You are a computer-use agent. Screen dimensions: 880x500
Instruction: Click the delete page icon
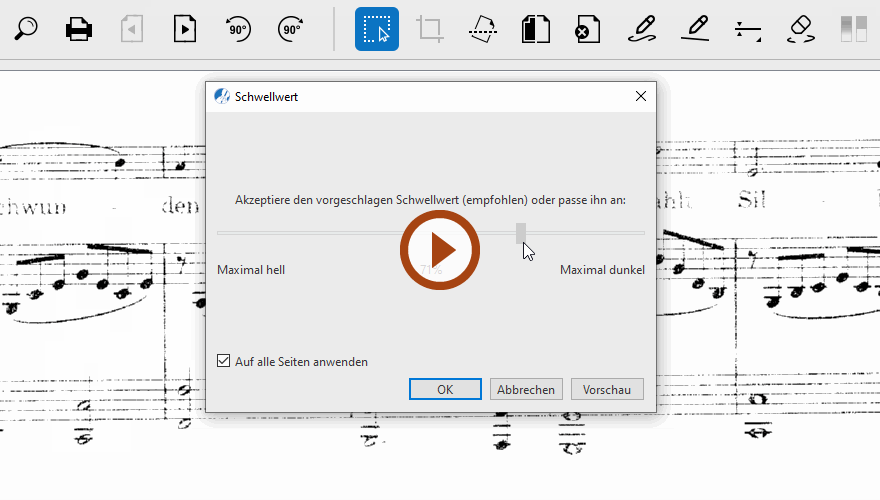[x=588, y=29]
